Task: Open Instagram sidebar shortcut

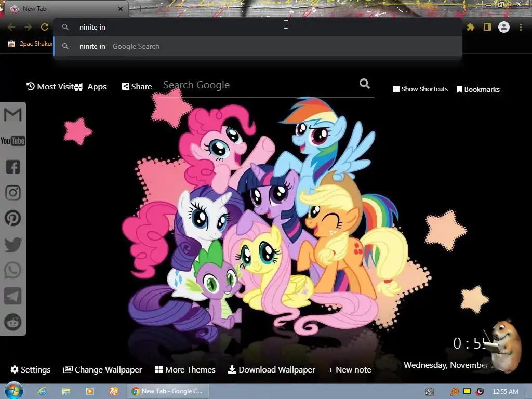Action: pos(13,193)
